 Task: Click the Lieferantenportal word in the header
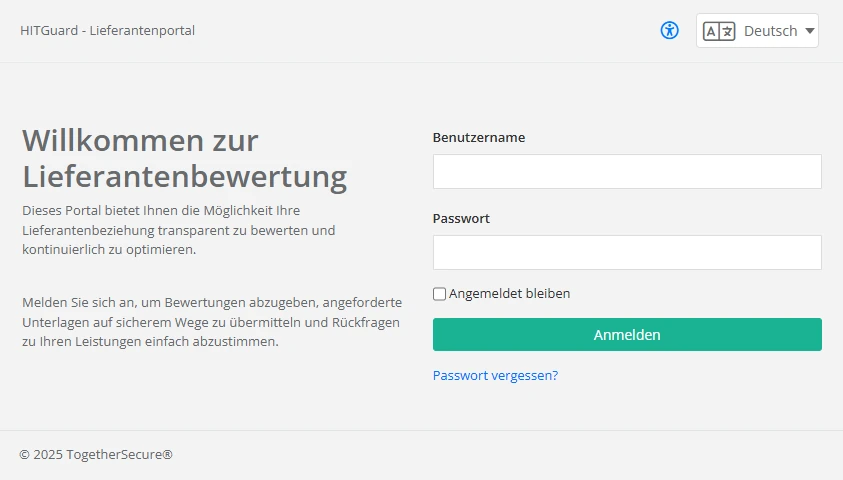142,31
